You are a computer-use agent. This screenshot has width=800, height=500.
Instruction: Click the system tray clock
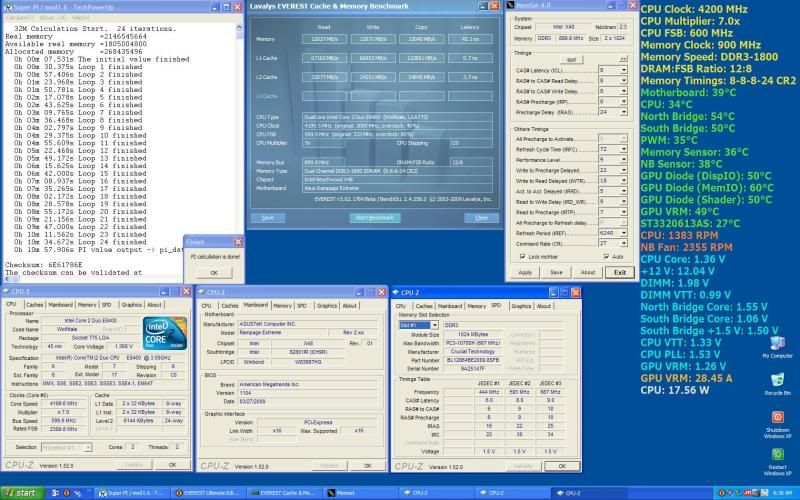click(783, 493)
